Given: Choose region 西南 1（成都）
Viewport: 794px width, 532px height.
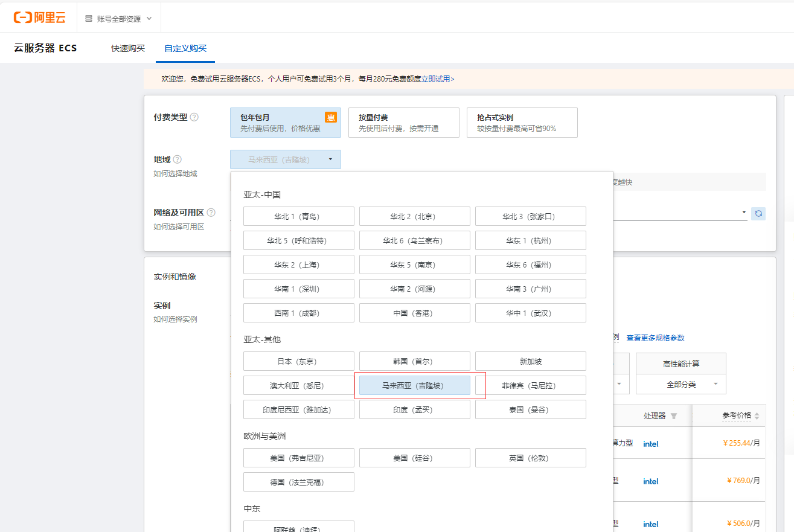Looking at the screenshot, I should [x=299, y=313].
